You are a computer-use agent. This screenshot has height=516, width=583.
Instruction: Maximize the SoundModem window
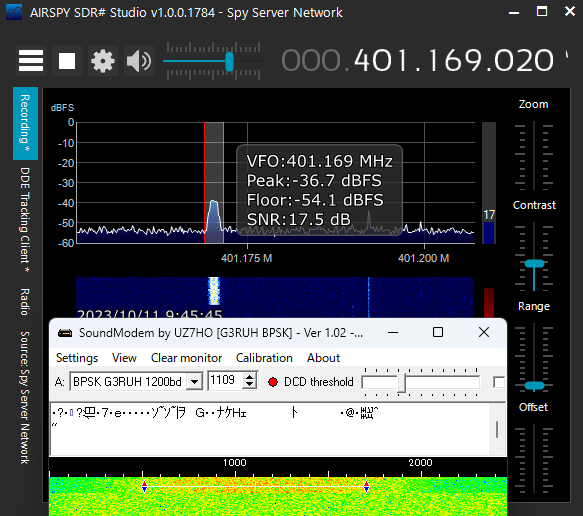coord(438,332)
